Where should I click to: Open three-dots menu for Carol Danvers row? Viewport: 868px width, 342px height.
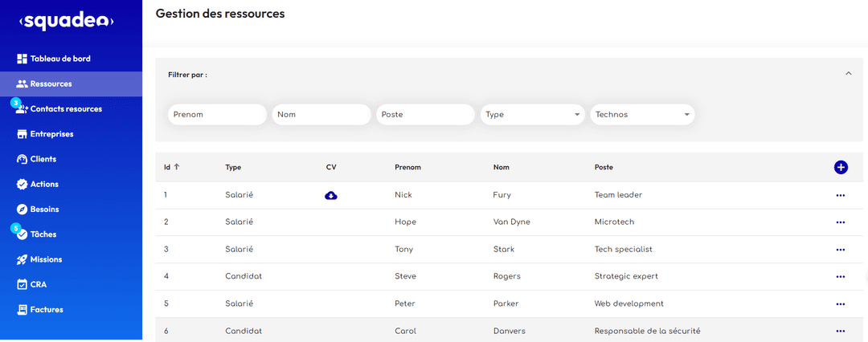click(x=841, y=331)
